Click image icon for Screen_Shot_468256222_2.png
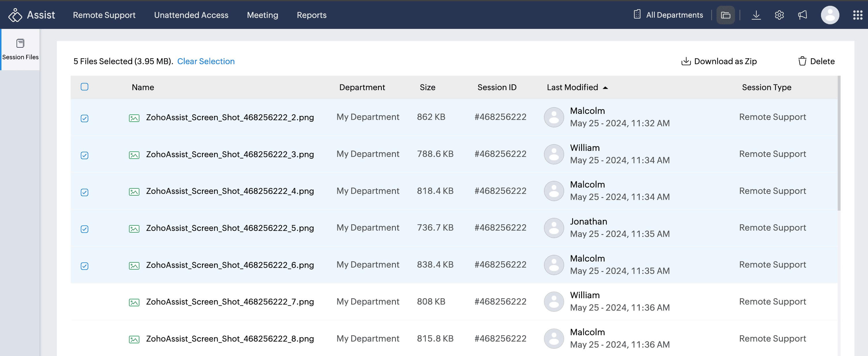Screen dimensions: 868x356 [x=134, y=118]
